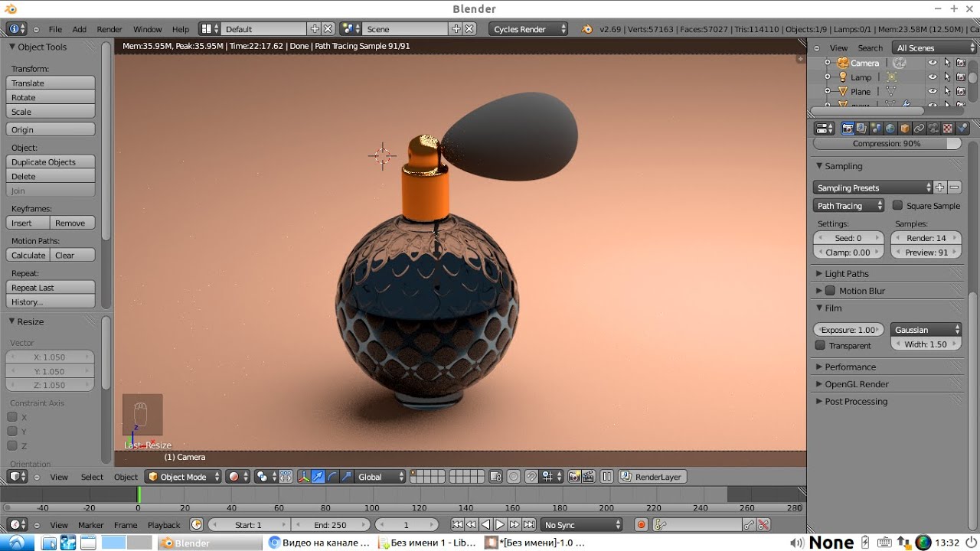Open the World properties tab
Screen dimensions: 980x551
click(x=890, y=129)
